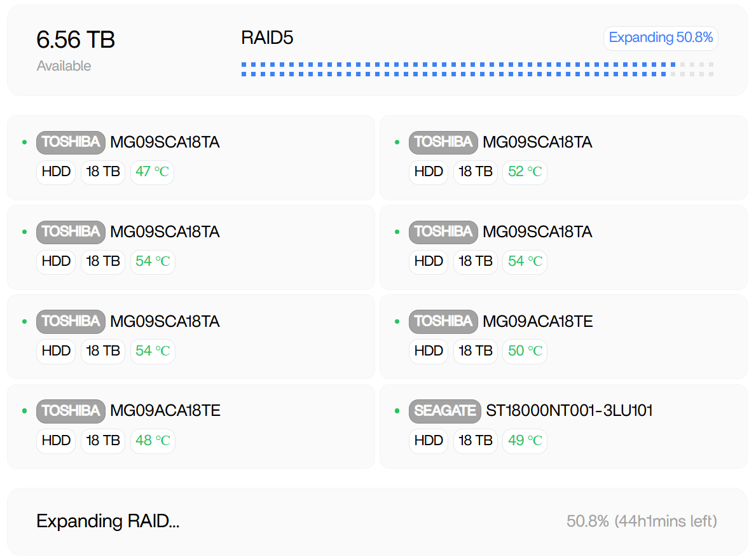Screen dimensions: 756x559
Task: Click the Expanding 50.8% status badge
Action: click(661, 38)
